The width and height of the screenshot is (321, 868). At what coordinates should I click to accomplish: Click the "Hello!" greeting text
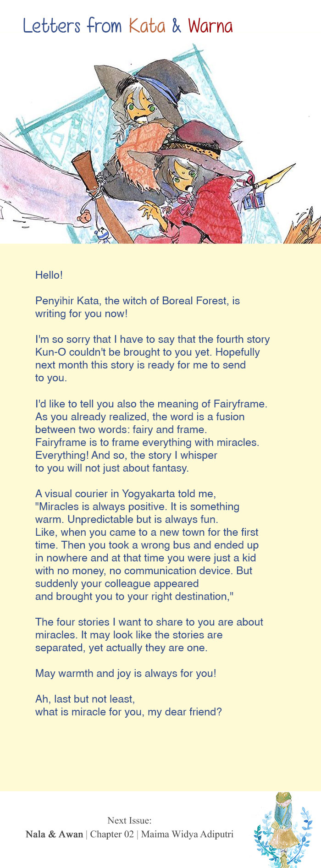click(49, 275)
